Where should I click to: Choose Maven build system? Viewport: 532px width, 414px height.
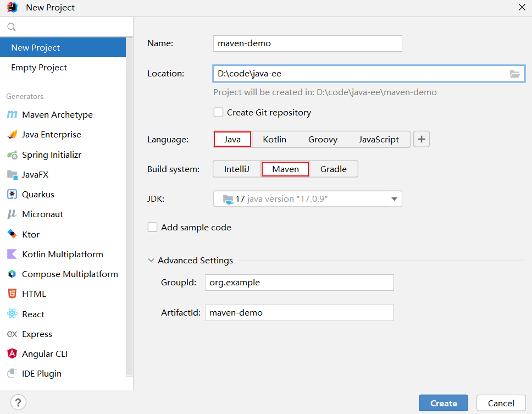tap(285, 169)
